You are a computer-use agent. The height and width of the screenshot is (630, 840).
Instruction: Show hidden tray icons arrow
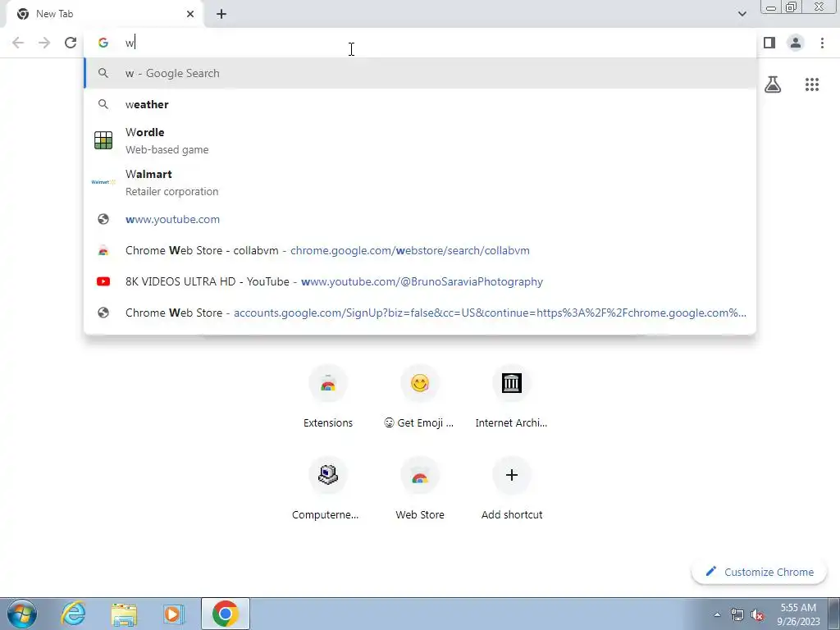(x=717, y=614)
